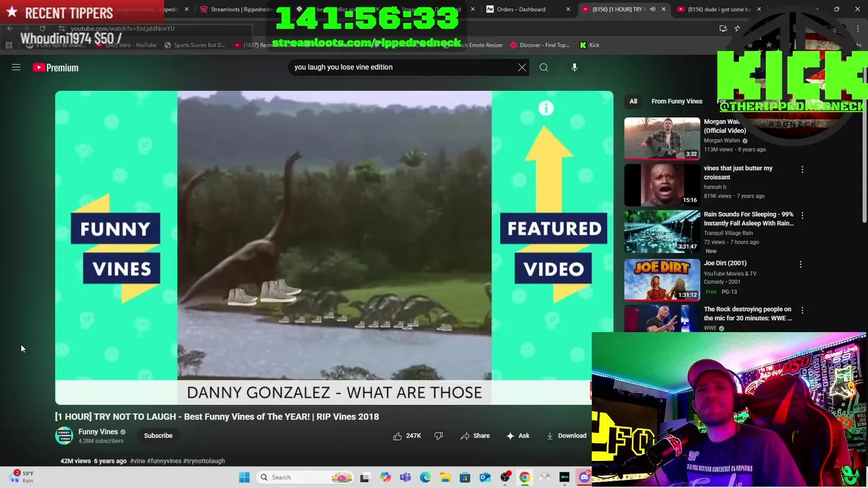Open Task View on the taskbar
This screenshot has width=868, height=488.
click(364, 477)
